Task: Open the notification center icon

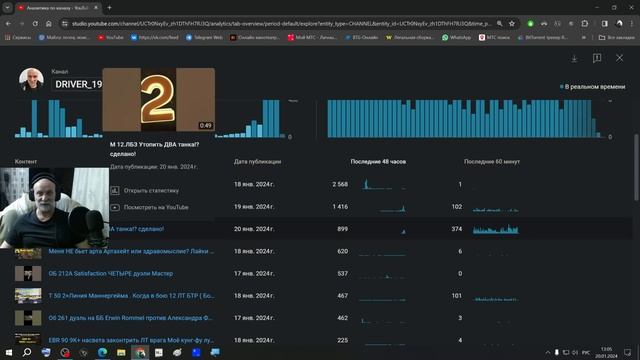Action: click(x=627, y=352)
